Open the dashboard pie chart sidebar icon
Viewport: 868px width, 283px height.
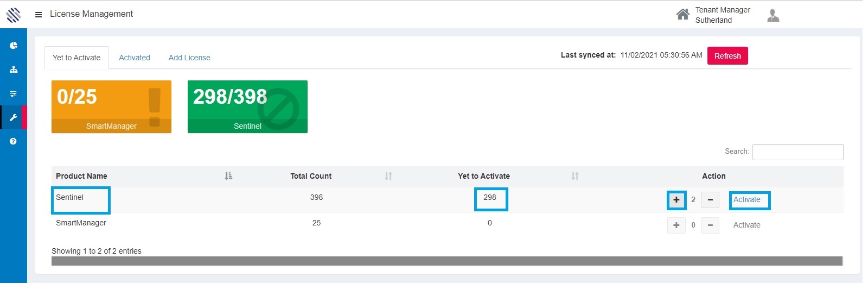[14, 46]
